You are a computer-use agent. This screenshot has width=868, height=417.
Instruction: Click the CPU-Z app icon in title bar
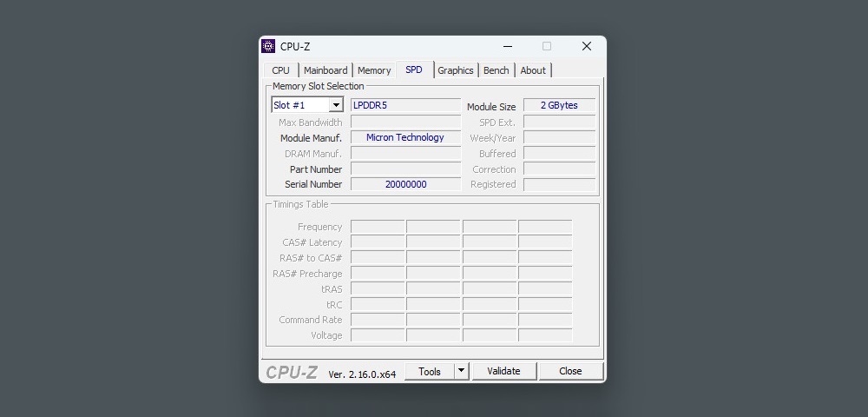pyautogui.click(x=268, y=47)
